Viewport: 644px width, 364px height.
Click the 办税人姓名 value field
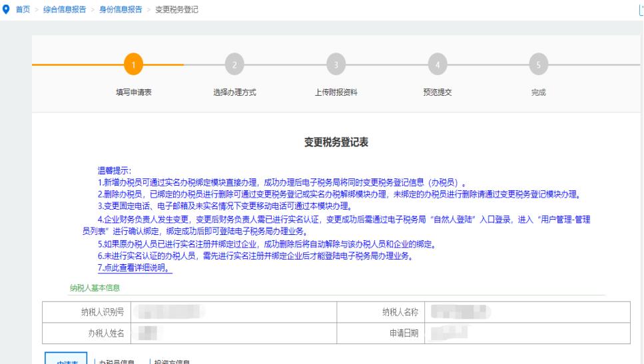233,332
